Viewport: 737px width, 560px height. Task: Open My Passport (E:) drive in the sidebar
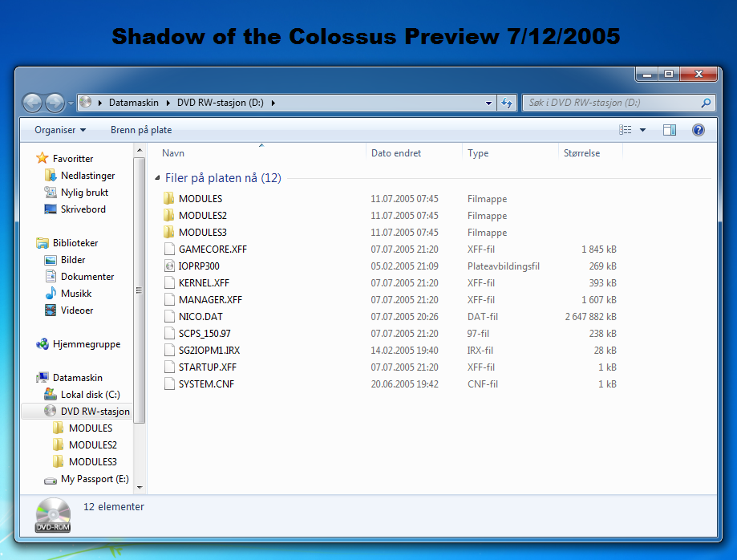click(95, 479)
